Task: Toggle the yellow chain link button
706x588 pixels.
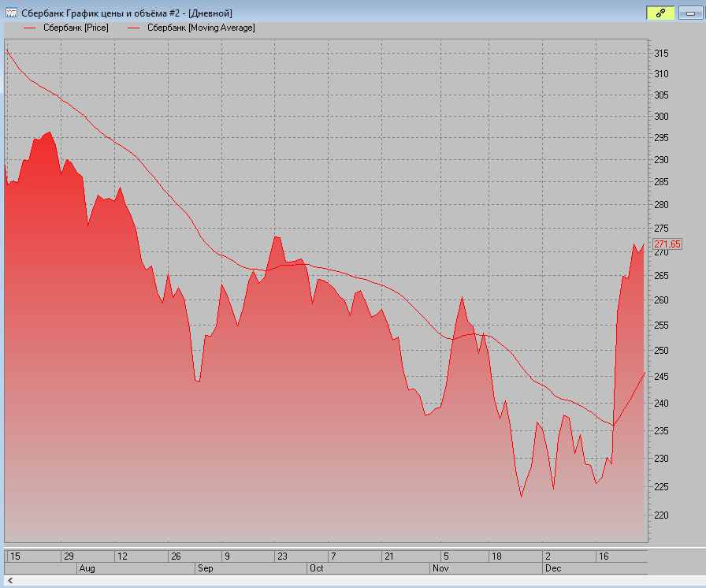Action: click(x=660, y=13)
